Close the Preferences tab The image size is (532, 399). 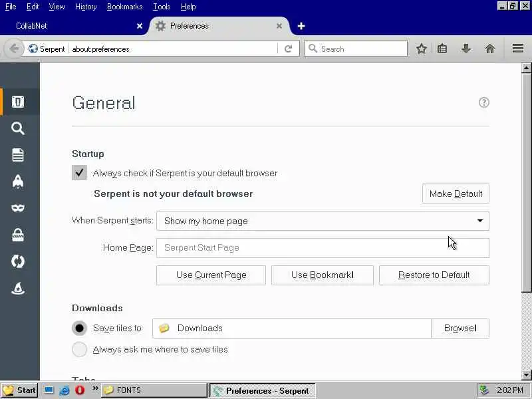(x=279, y=26)
